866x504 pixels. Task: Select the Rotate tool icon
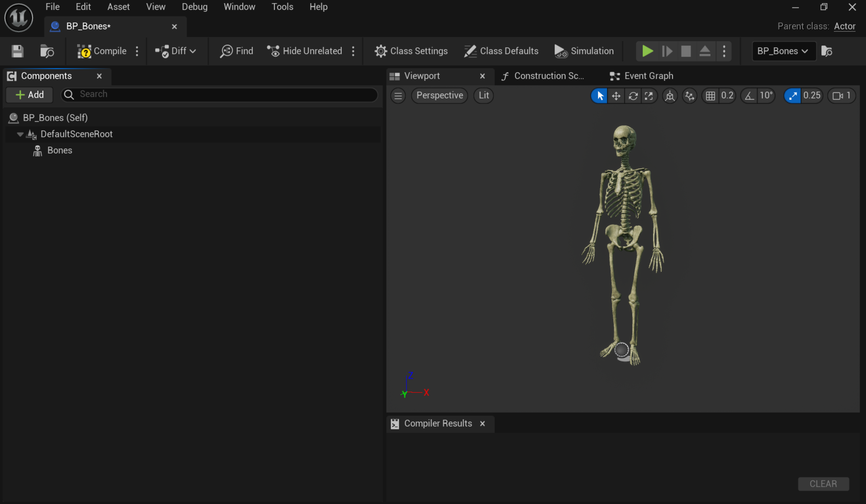(633, 95)
